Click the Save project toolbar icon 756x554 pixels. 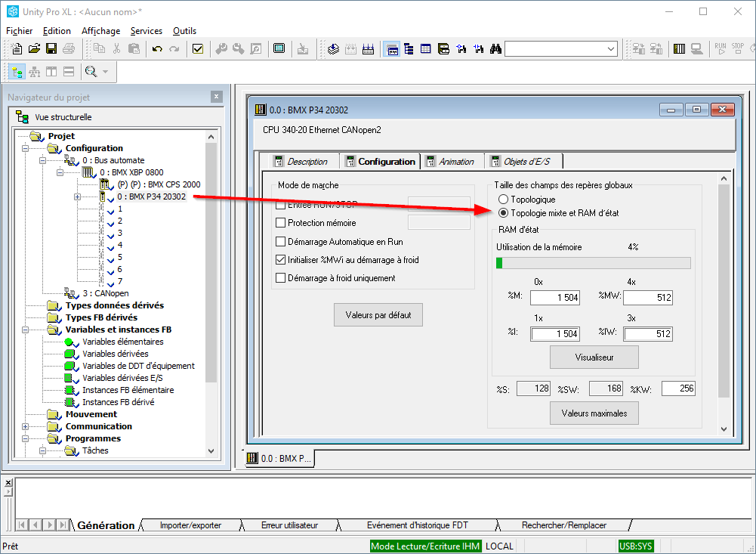[x=51, y=49]
